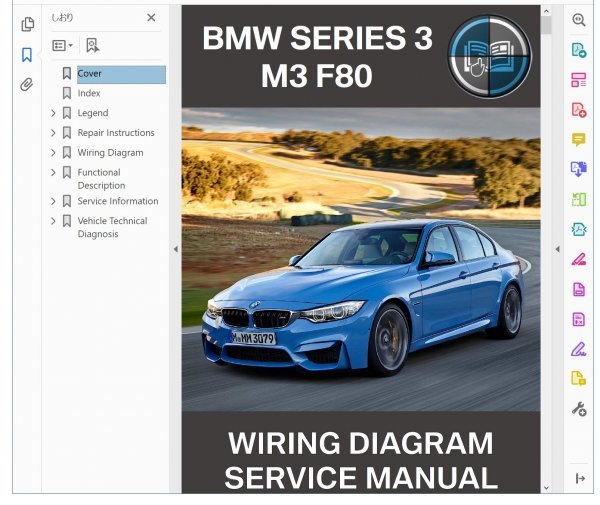Open the attachments paperclip panel
Screen dimensions: 600x505
pos(26,85)
